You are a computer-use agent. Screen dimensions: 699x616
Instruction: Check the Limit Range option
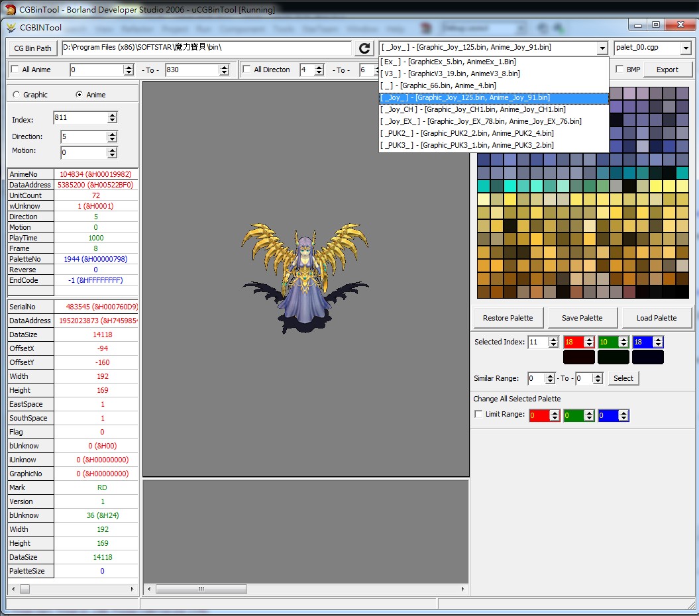478,415
